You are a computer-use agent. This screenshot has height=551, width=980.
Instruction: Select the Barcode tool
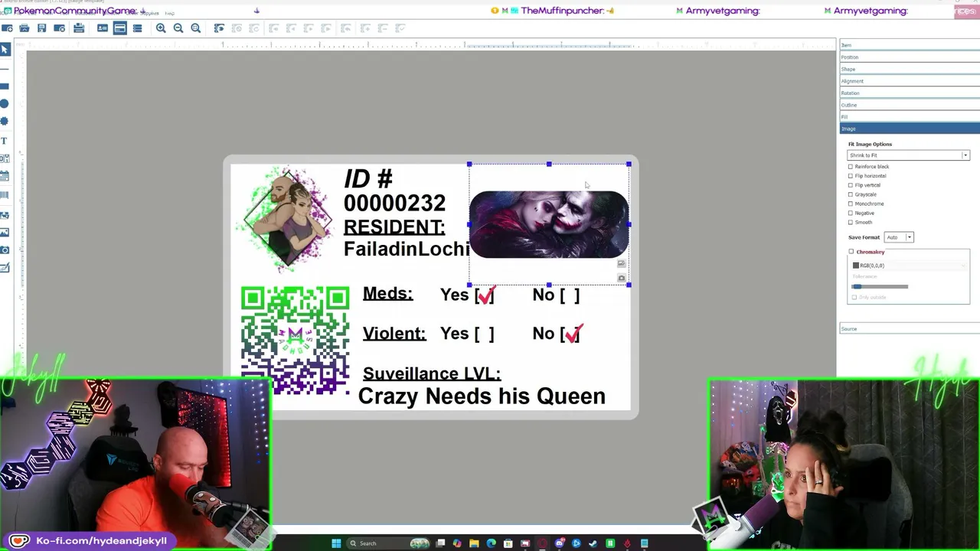pyautogui.click(x=5, y=196)
